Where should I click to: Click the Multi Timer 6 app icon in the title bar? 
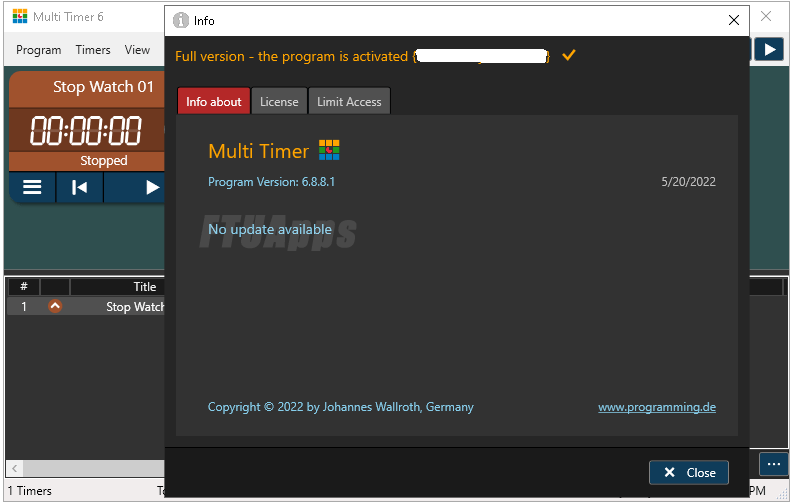pos(20,16)
